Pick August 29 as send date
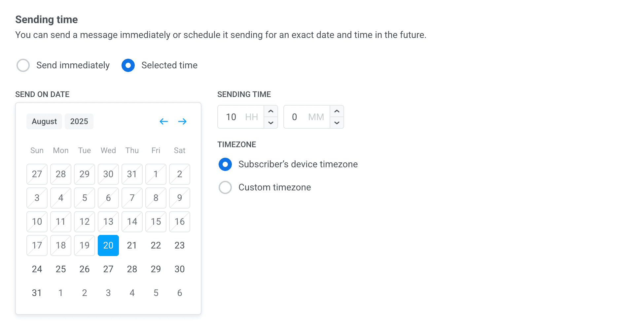644x328 pixels. point(156,269)
